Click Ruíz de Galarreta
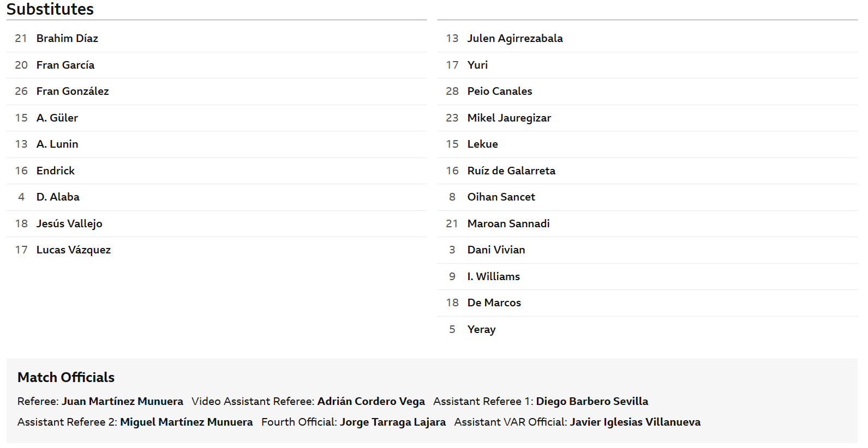Screen dimensions: 868x448 point(647,171)
